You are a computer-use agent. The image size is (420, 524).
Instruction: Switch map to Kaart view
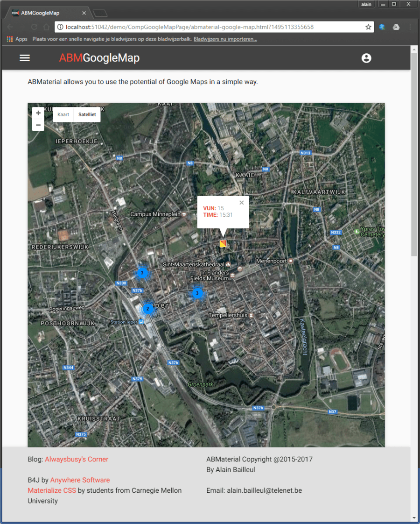pyautogui.click(x=63, y=114)
